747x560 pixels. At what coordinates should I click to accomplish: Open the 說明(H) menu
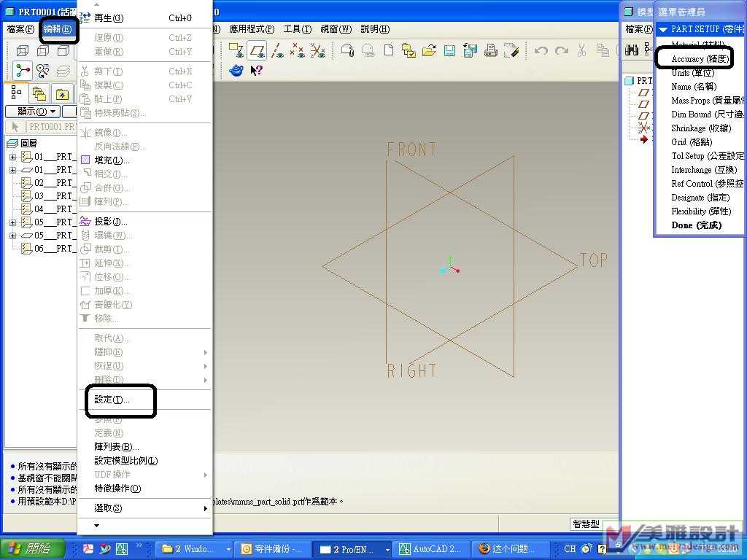tap(375, 29)
